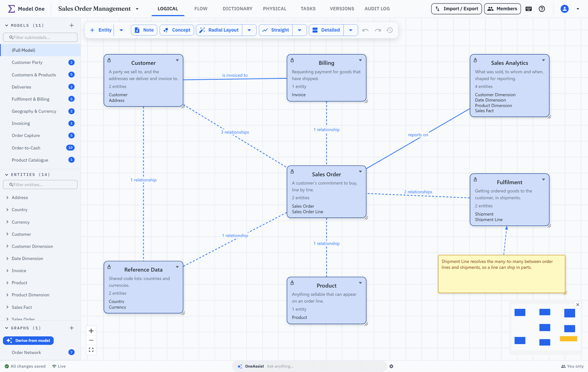Switch to the Physical tab
Screen dimensions: 588x372
275,9
